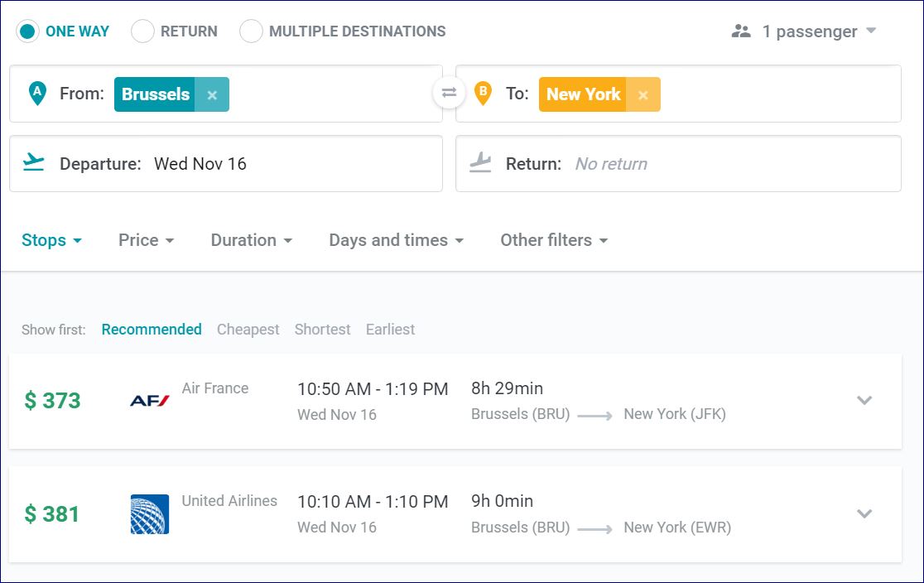Click the United Airlines globe logo

[150, 513]
